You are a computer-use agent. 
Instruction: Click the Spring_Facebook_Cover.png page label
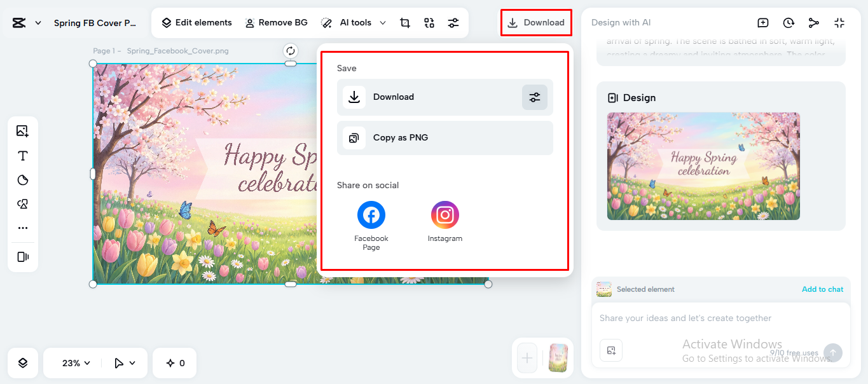[177, 51]
